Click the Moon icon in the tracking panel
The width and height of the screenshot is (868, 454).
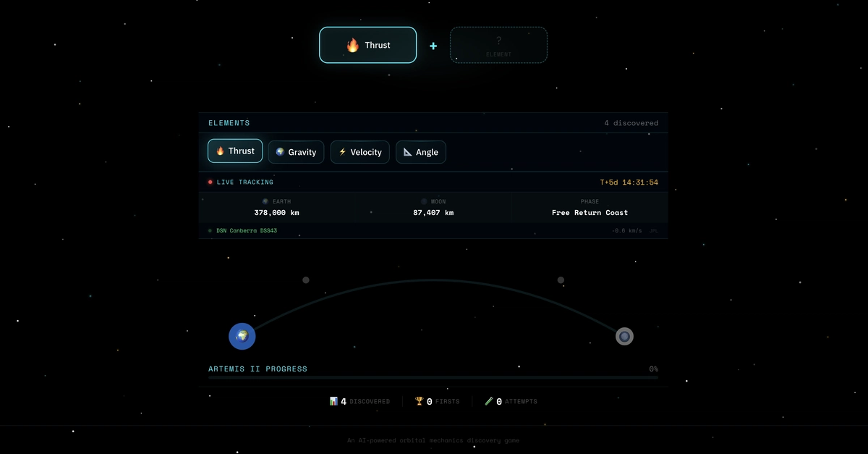[425, 201]
